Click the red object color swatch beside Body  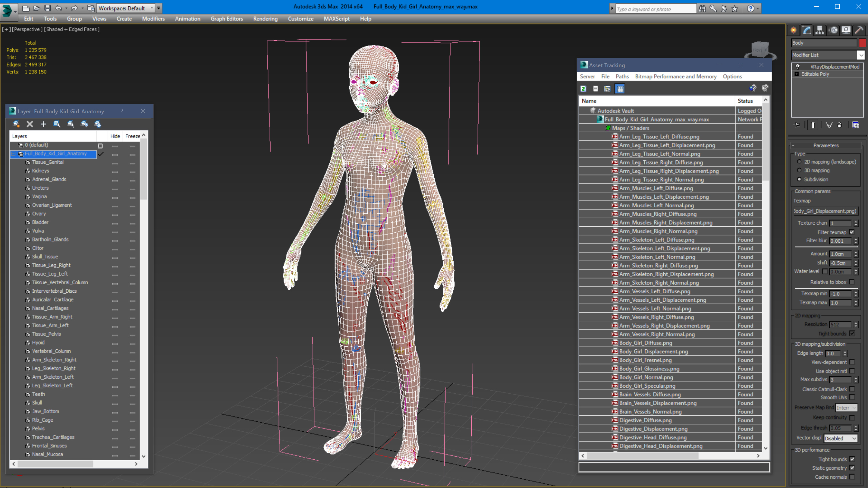(862, 43)
